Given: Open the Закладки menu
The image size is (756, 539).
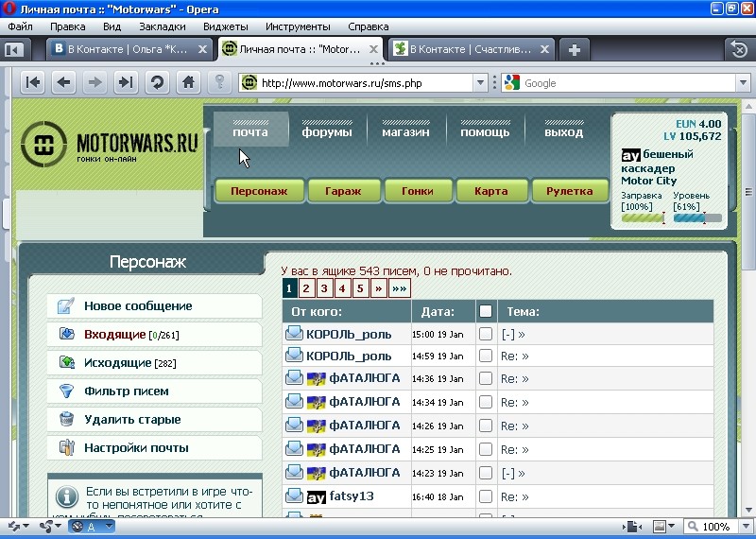Looking at the screenshot, I should (x=162, y=26).
